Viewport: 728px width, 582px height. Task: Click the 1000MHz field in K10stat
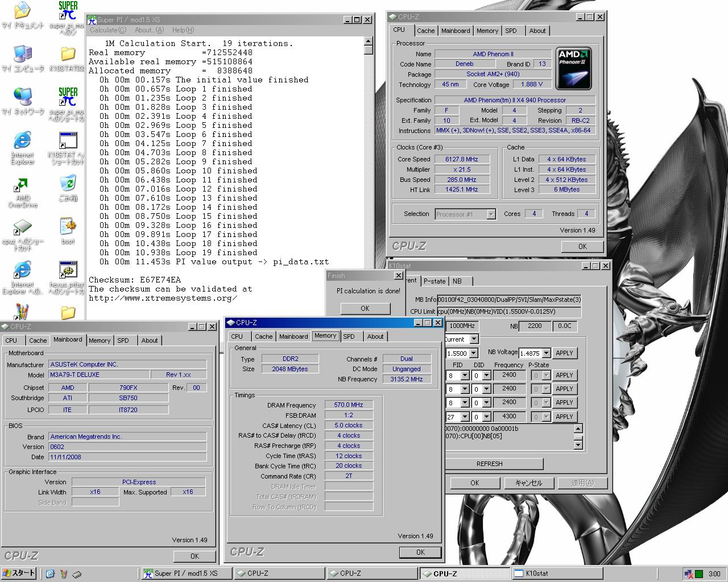[462, 326]
